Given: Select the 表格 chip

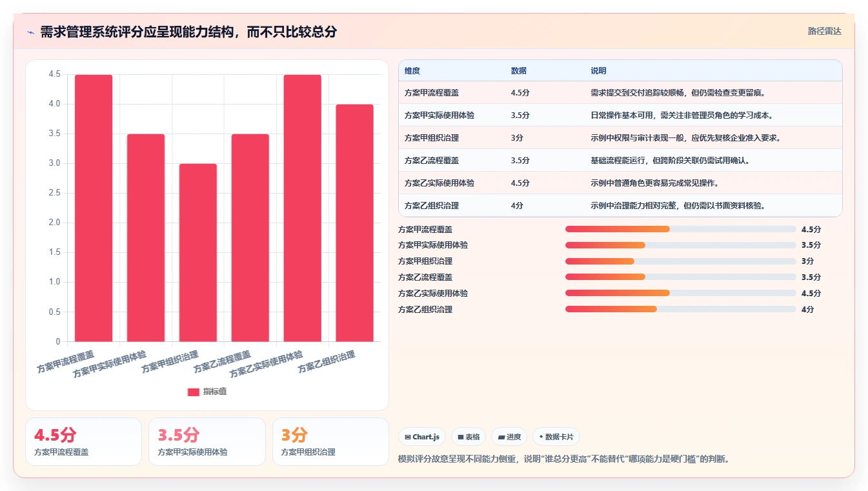Looking at the screenshot, I should point(469,437).
